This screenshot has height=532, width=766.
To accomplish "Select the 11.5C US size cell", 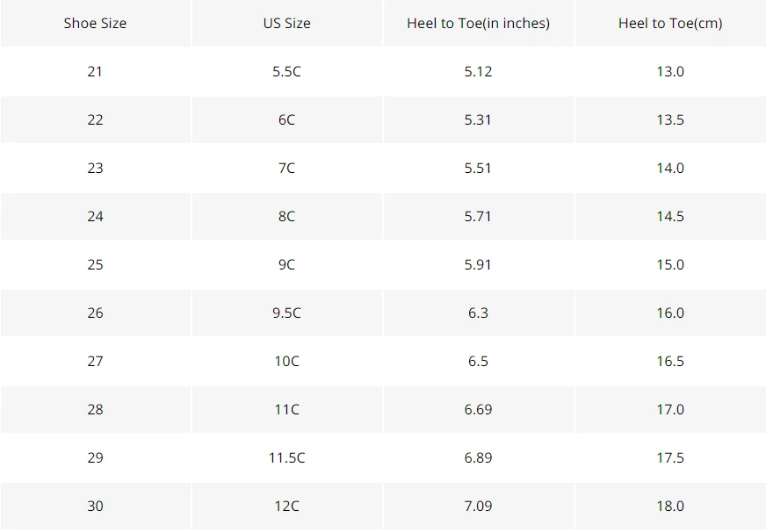I will 286,457.
